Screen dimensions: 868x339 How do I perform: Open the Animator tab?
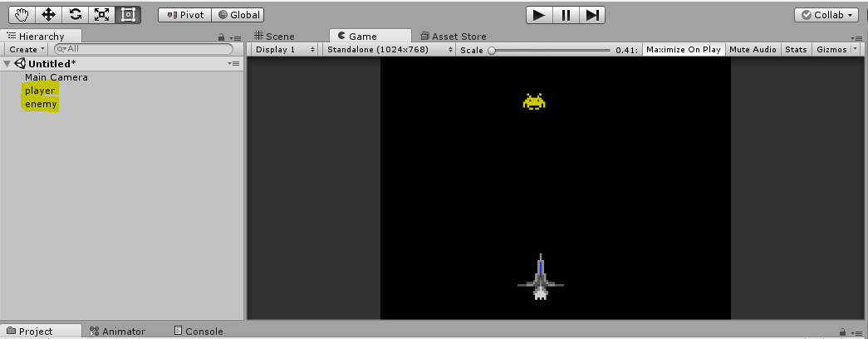pyautogui.click(x=117, y=332)
